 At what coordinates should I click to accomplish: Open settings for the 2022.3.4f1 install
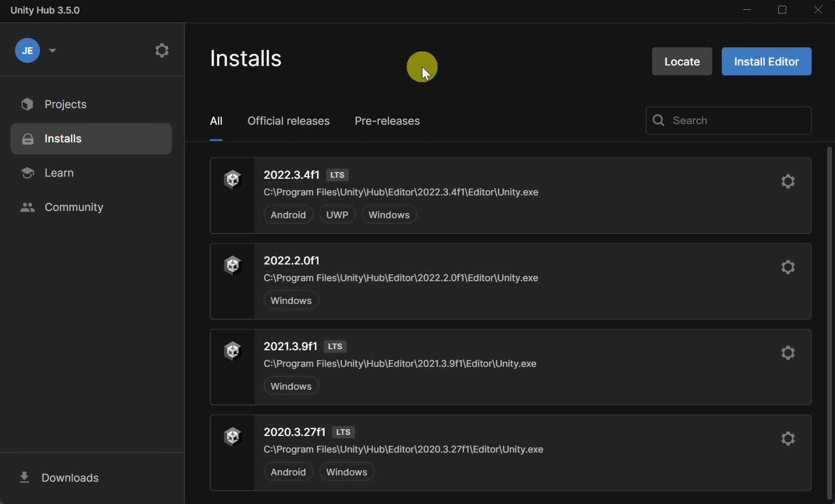pos(788,181)
